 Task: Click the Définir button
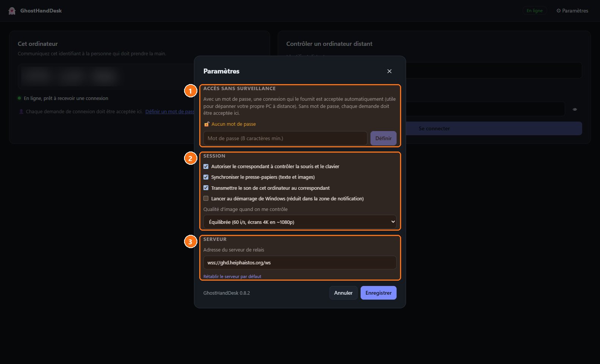click(383, 138)
